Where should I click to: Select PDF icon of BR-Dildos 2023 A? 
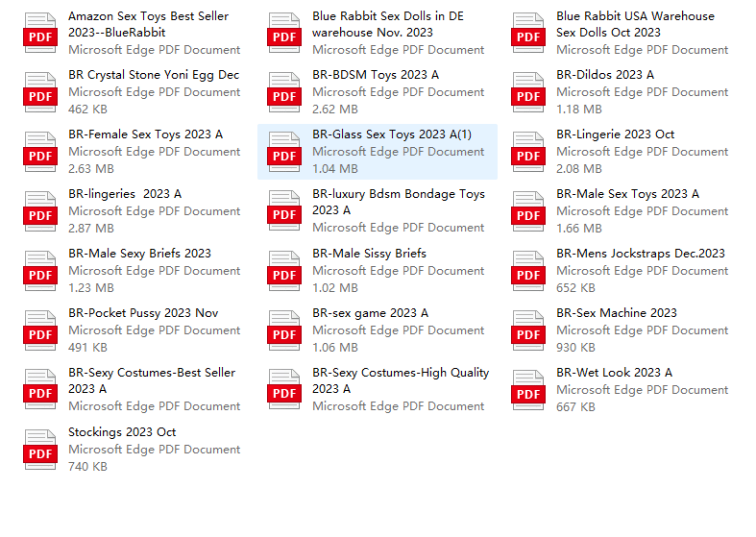coord(528,92)
